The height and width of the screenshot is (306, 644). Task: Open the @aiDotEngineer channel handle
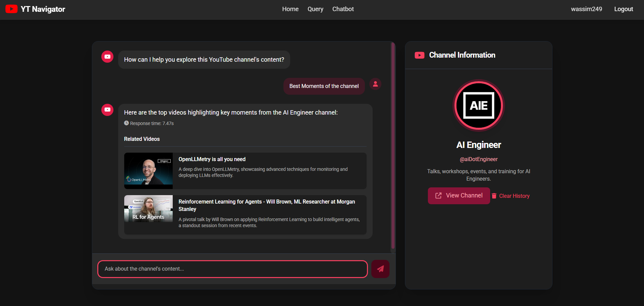478,159
